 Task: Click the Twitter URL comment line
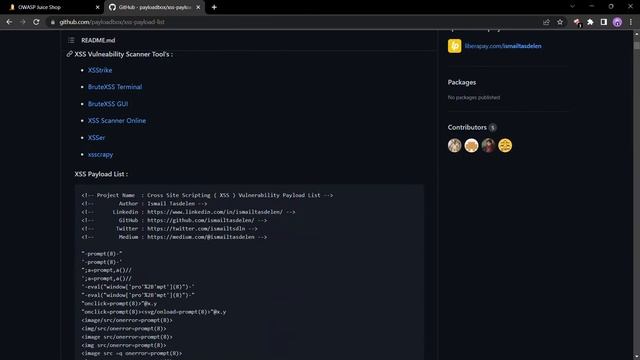(169, 229)
